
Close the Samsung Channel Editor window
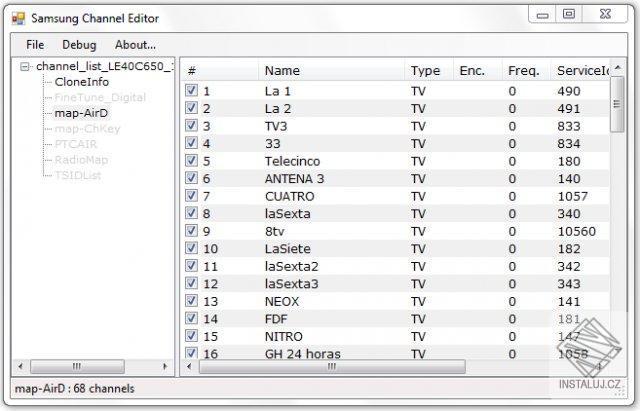605,15
